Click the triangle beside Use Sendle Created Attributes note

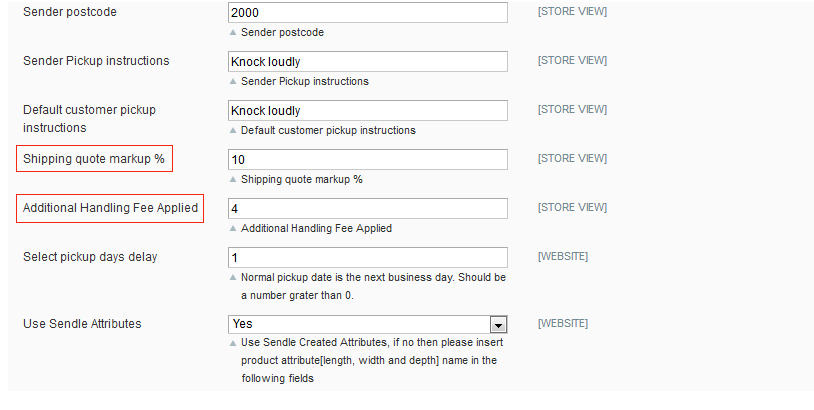[234, 344]
